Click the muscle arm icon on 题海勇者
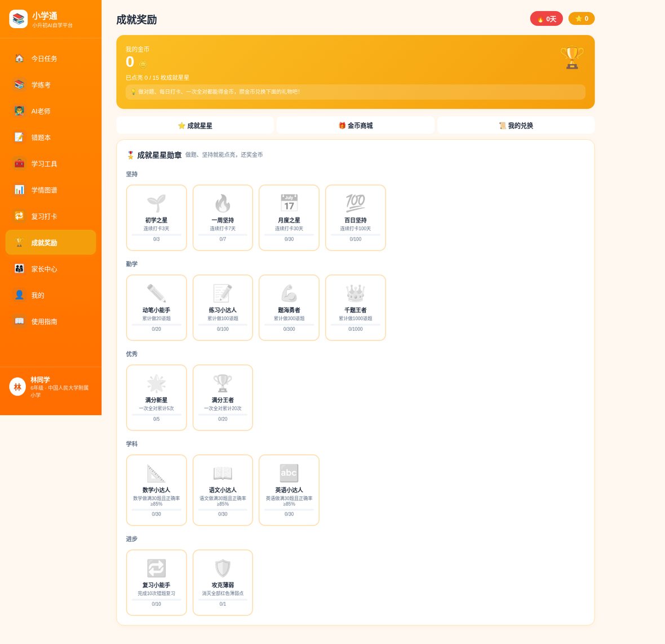The image size is (665, 644). pyautogui.click(x=289, y=293)
